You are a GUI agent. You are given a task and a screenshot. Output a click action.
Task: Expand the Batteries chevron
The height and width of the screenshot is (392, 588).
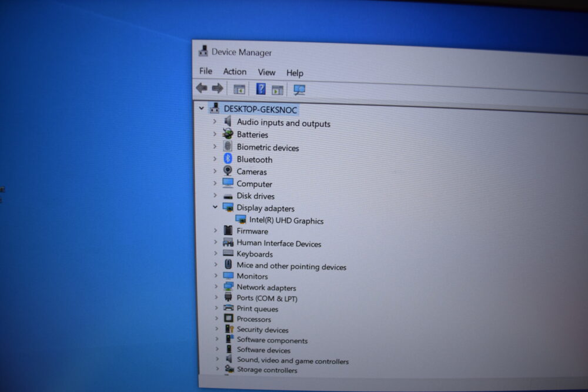[215, 134]
